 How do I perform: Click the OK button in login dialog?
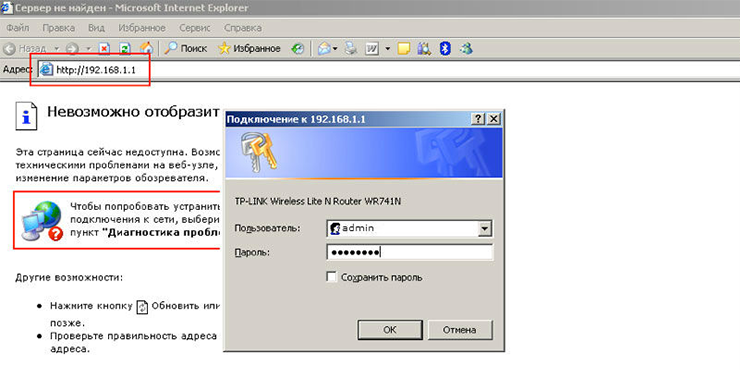[390, 330]
